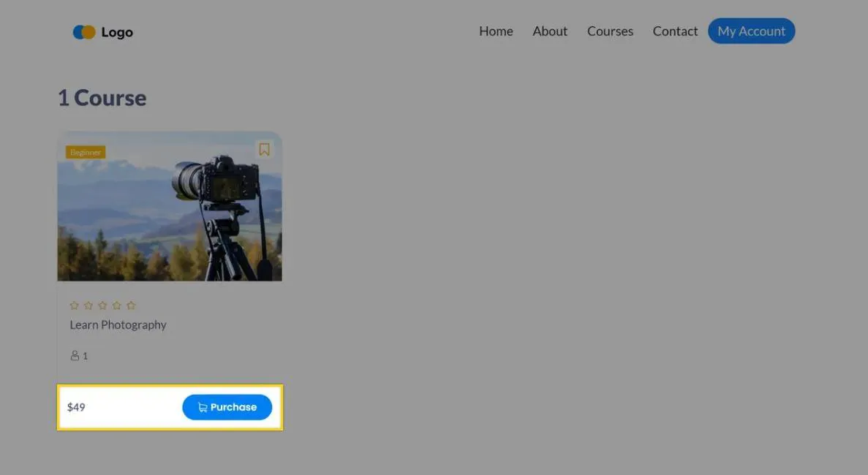Click the blue and orange logo icon

coord(84,32)
